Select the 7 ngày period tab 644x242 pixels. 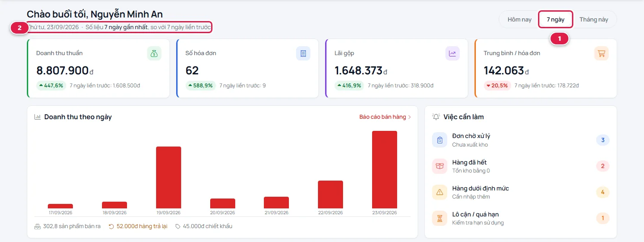coord(555,20)
